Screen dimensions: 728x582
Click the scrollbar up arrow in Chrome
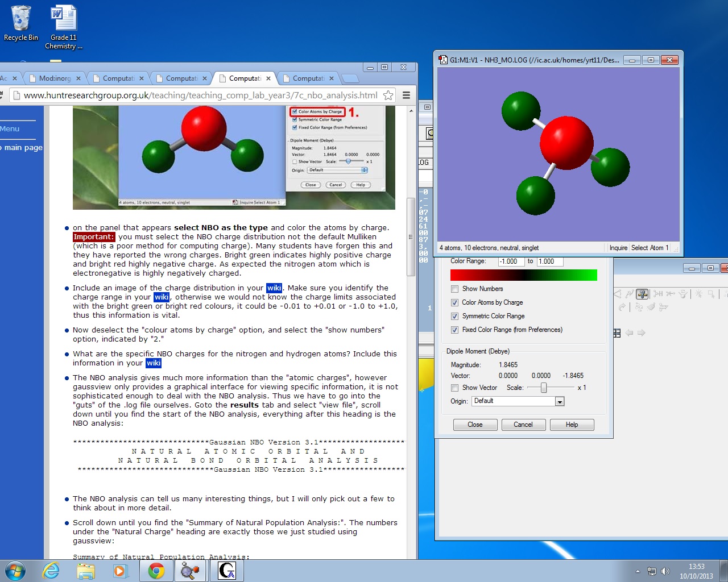pos(411,111)
